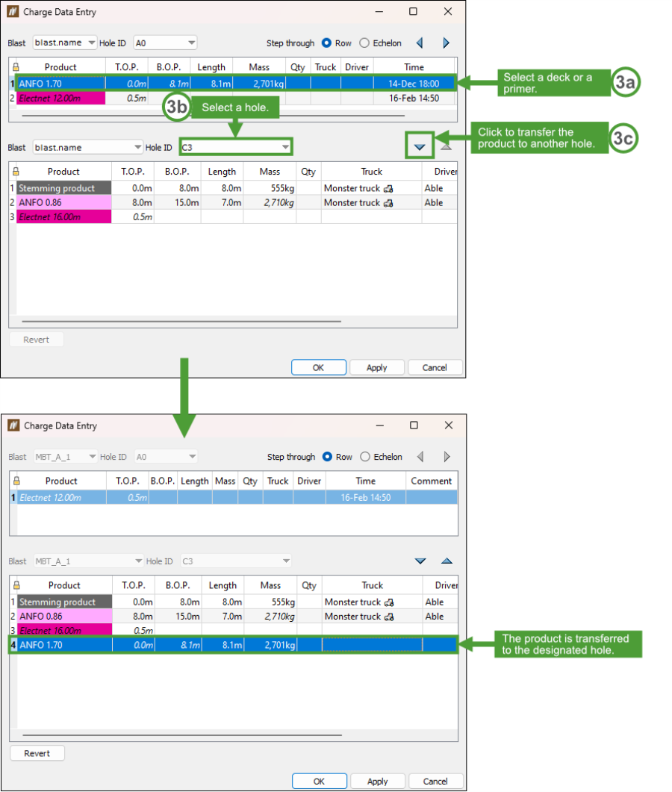The width and height of the screenshot is (672, 792).
Task: Click Truck column header in upper window's C3 table
Action: coord(371,171)
